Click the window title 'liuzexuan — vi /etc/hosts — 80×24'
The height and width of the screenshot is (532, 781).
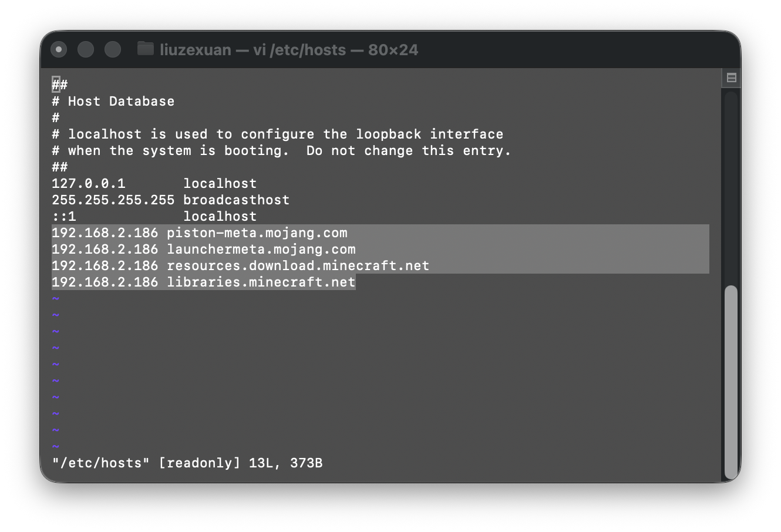coord(289,49)
